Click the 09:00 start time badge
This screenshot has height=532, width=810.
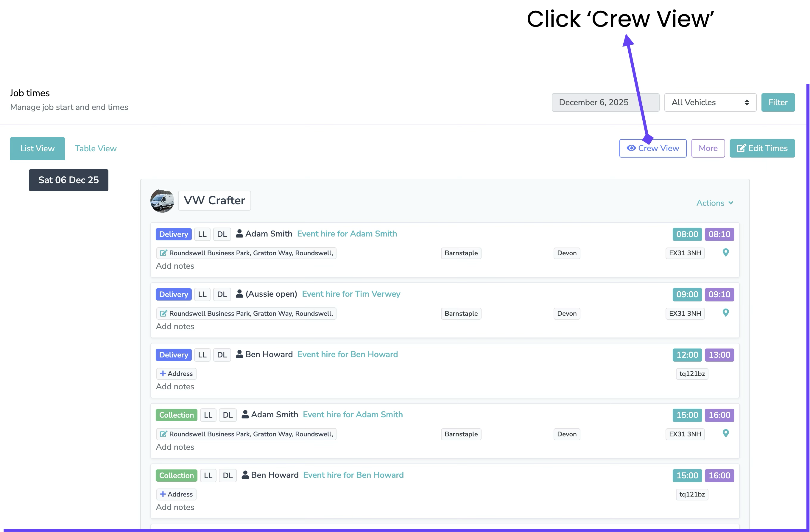point(687,294)
